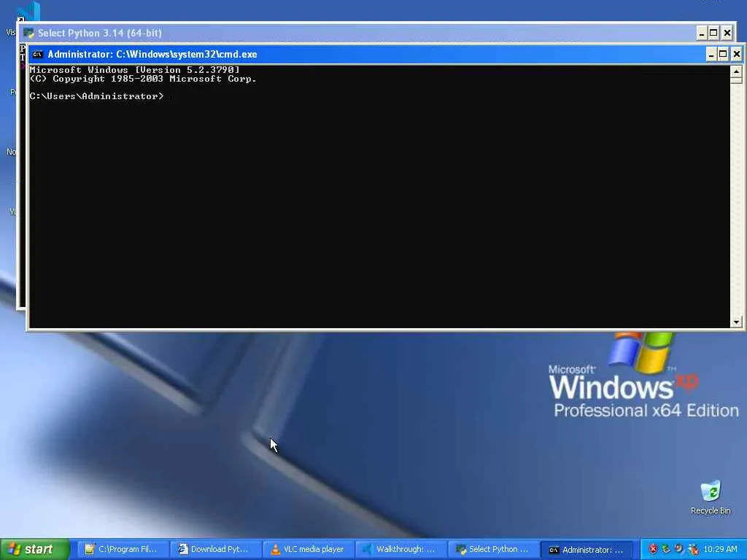This screenshot has height=560, width=747.
Task: Switch to Select Python taskbar button
Action: pyautogui.click(x=493, y=549)
